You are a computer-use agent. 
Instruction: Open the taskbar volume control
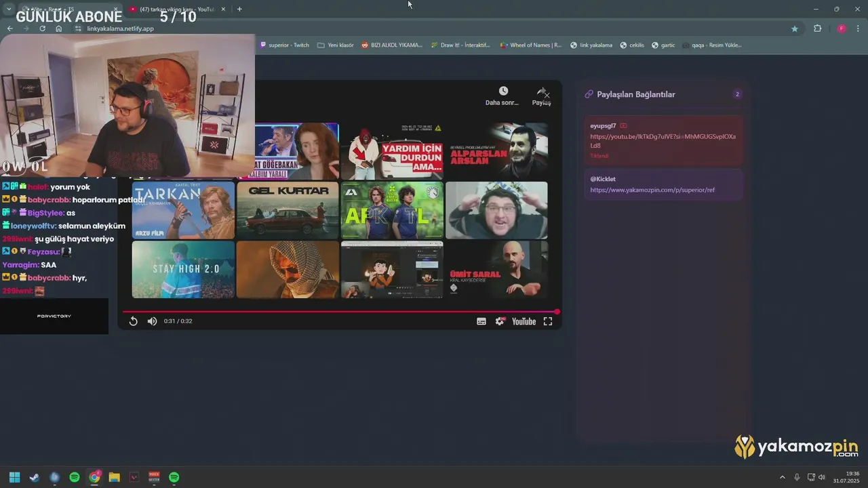(x=822, y=477)
